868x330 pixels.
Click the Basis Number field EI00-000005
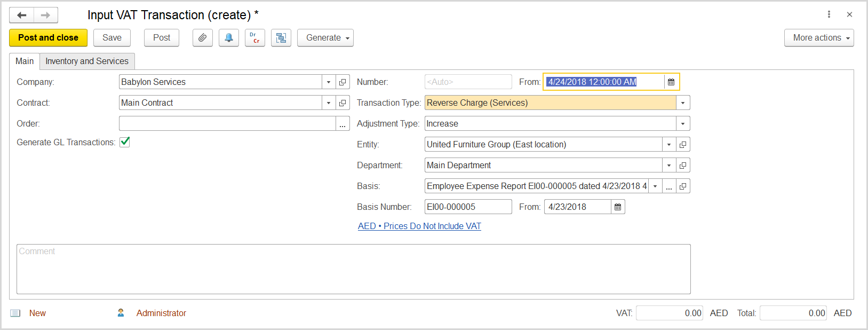click(x=468, y=207)
